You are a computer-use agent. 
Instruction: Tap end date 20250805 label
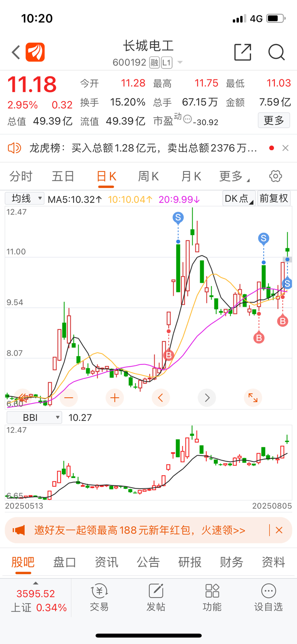(272, 506)
